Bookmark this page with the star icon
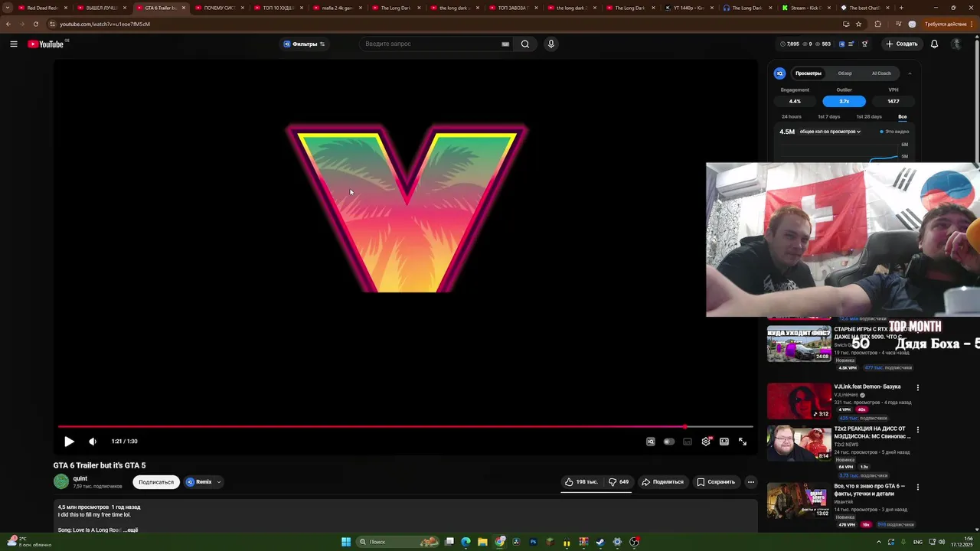The image size is (980, 551). tap(858, 24)
